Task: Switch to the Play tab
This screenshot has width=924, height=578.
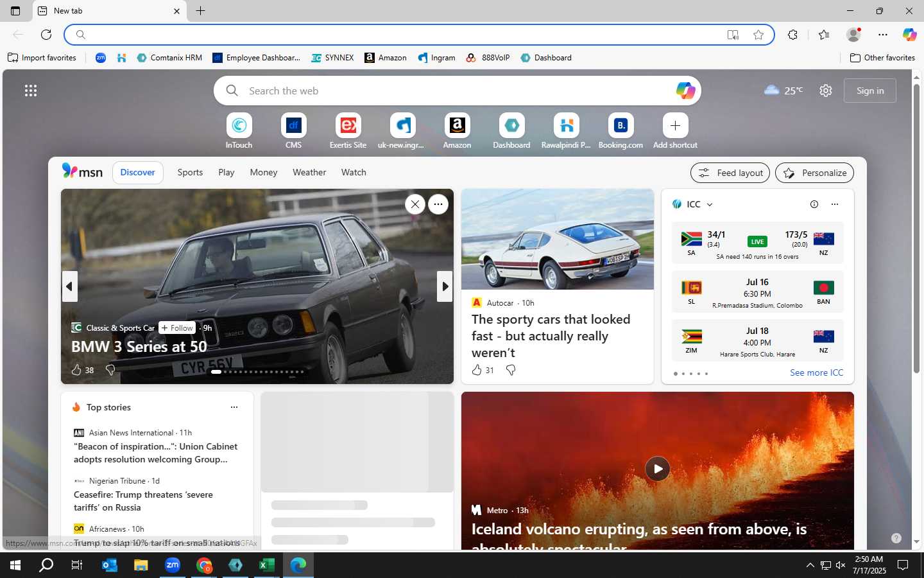Action: (x=227, y=172)
